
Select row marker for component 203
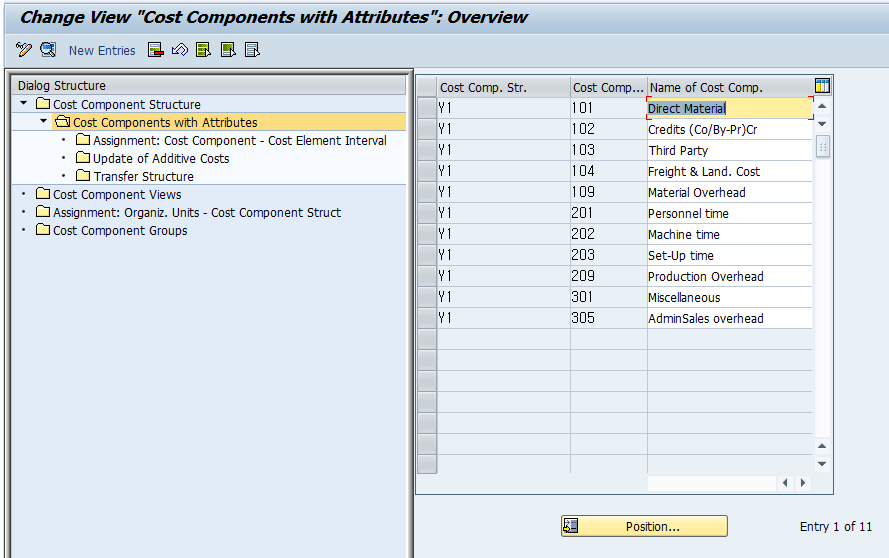pos(426,255)
